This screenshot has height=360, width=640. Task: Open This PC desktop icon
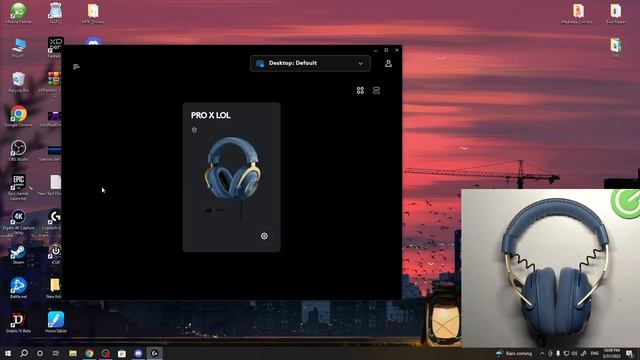(x=18, y=47)
